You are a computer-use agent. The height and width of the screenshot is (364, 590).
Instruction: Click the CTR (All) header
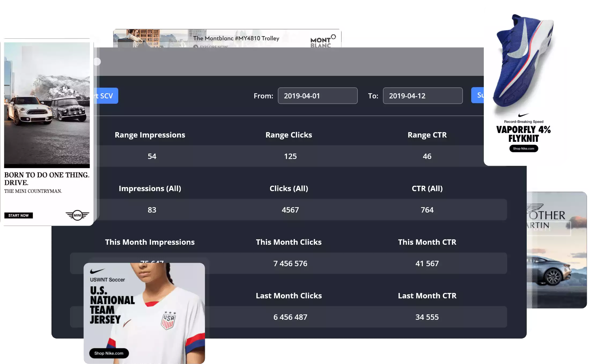coord(427,188)
